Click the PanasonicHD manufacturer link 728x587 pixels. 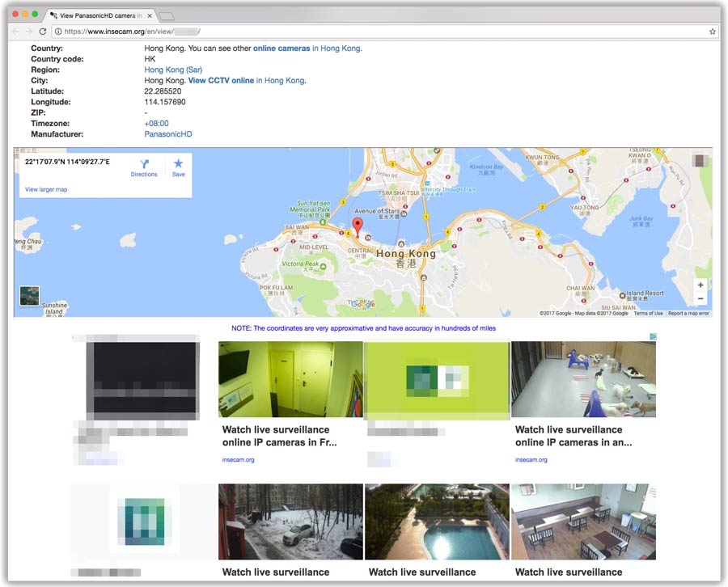pyautogui.click(x=168, y=134)
